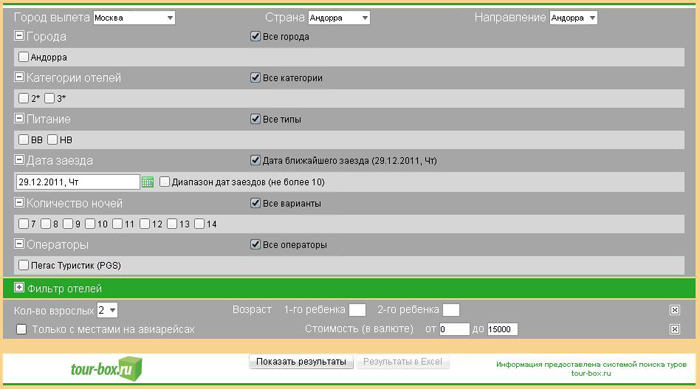Click the Результаты в Excel button
This screenshot has height=389, width=700.
(402, 361)
